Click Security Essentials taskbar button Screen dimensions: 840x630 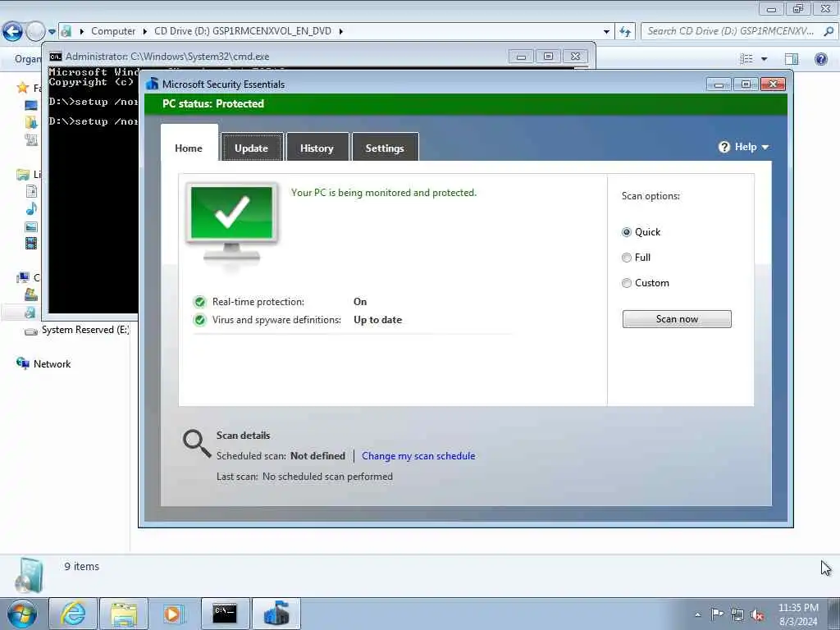tap(276, 614)
